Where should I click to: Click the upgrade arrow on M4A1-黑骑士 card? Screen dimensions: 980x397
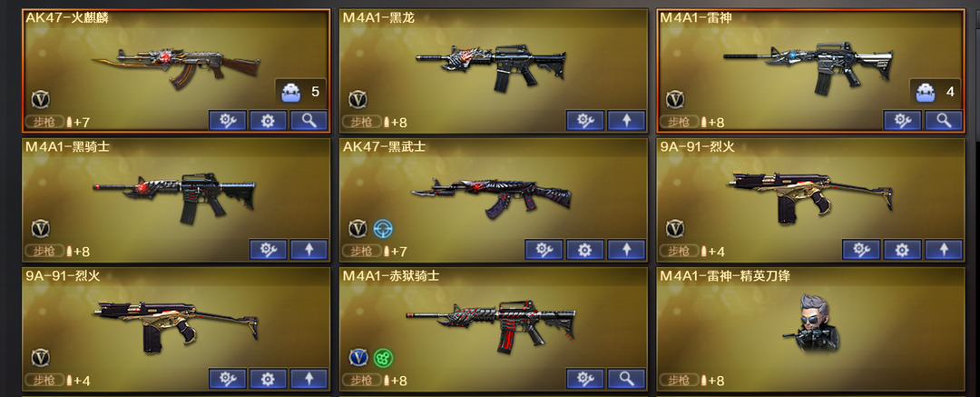[309, 250]
